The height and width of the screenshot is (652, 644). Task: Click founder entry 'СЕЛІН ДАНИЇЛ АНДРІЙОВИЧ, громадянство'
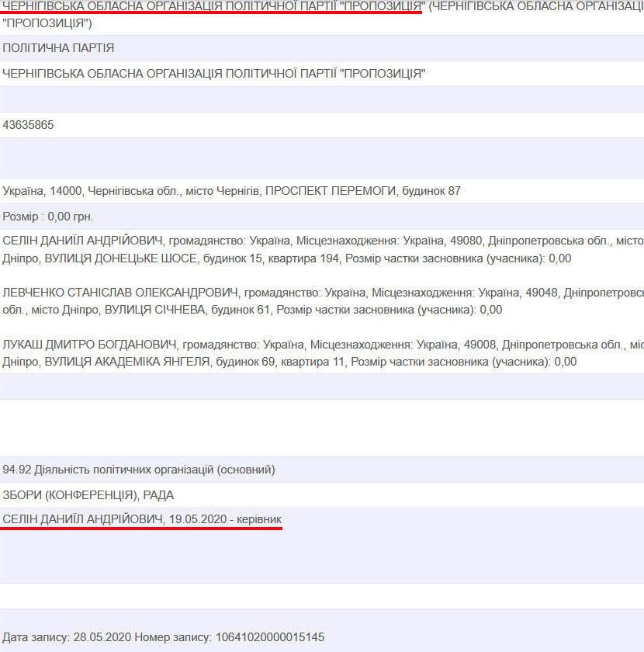pos(124,241)
